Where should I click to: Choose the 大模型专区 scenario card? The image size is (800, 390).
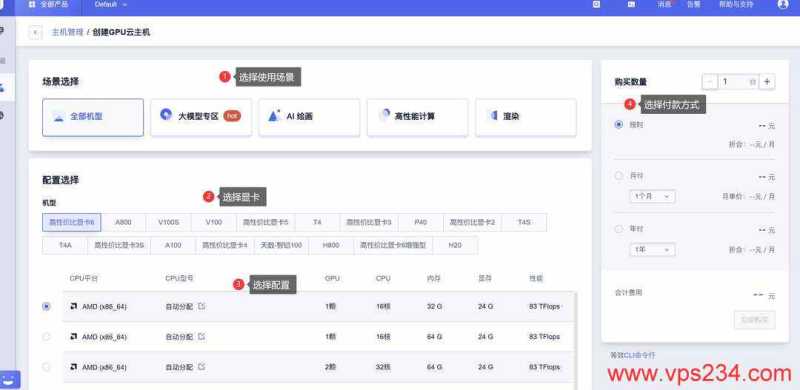tap(201, 117)
